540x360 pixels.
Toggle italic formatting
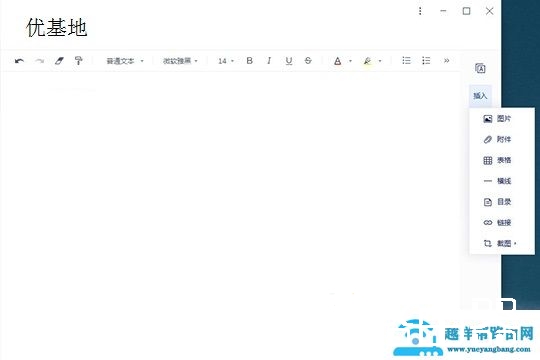tap(269, 61)
